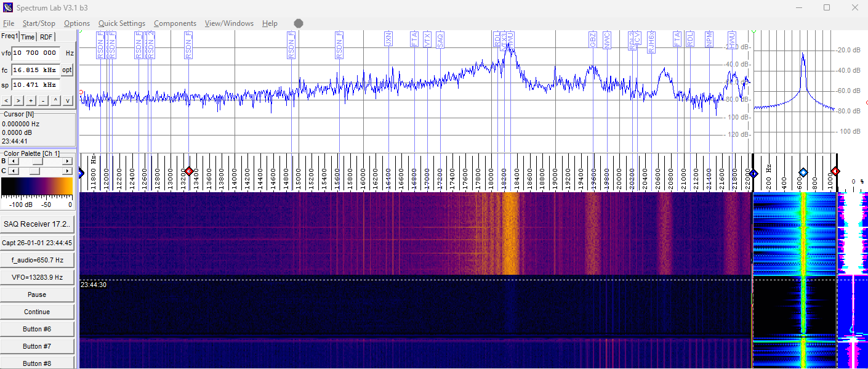The height and width of the screenshot is (369, 868).
Task: Click the SAQ station frequency label
Action: 440,40
